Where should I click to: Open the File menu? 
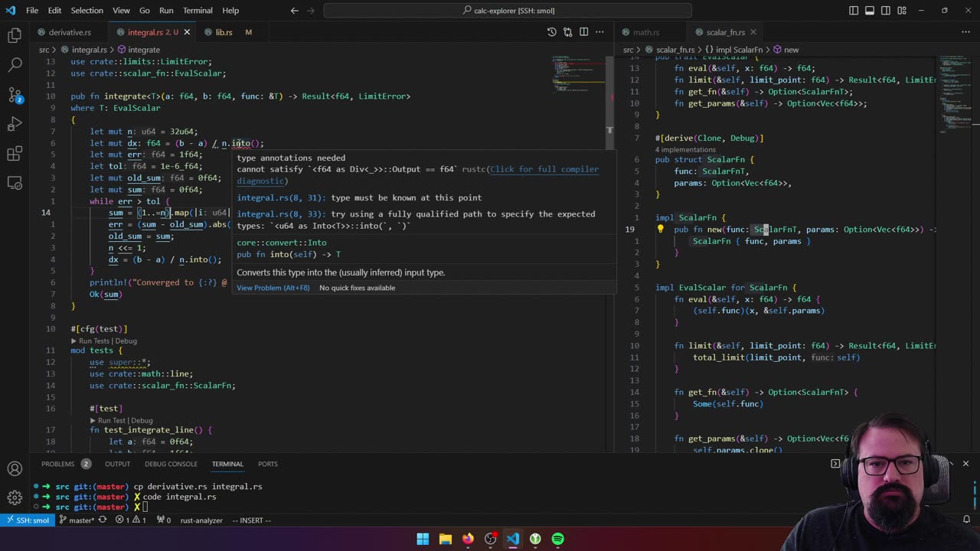32,11
